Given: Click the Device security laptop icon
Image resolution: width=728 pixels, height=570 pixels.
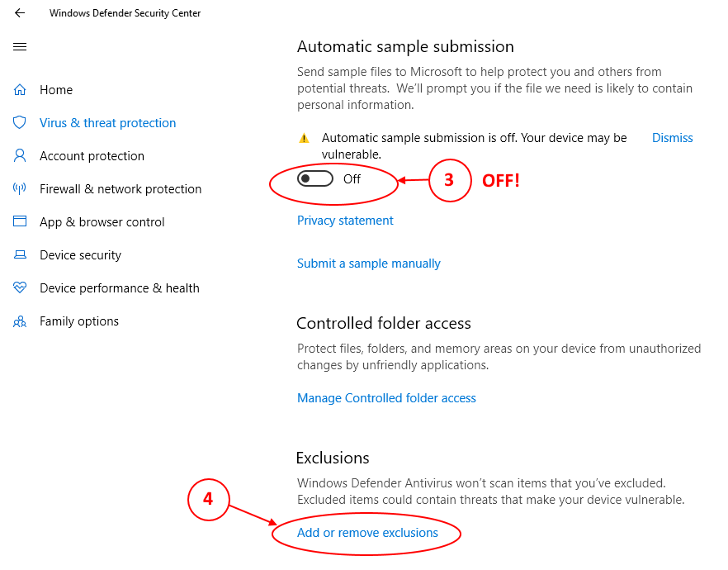Looking at the screenshot, I should pyautogui.click(x=20, y=255).
